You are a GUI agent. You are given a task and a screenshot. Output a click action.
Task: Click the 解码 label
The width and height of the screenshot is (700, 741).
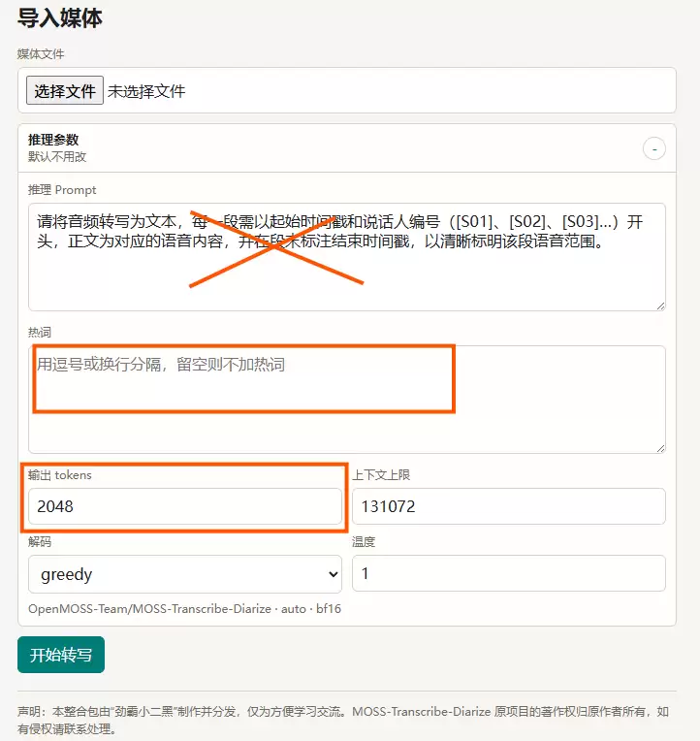(x=39, y=541)
